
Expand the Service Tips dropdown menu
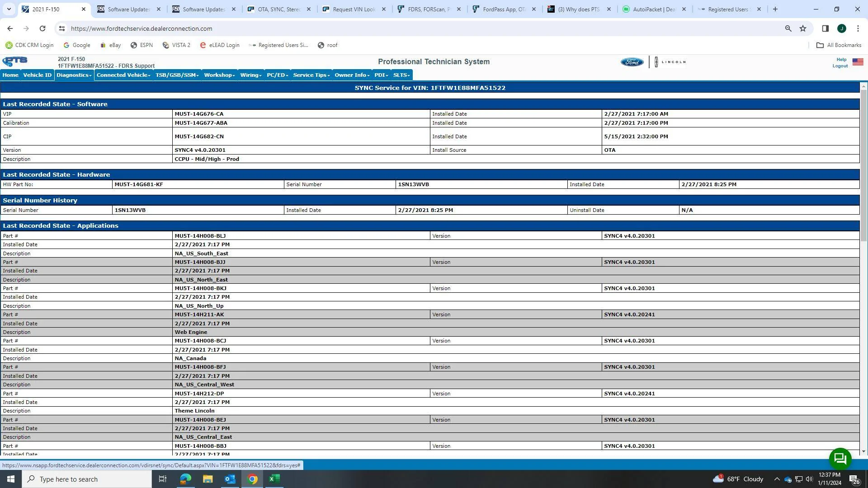tap(311, 75)
